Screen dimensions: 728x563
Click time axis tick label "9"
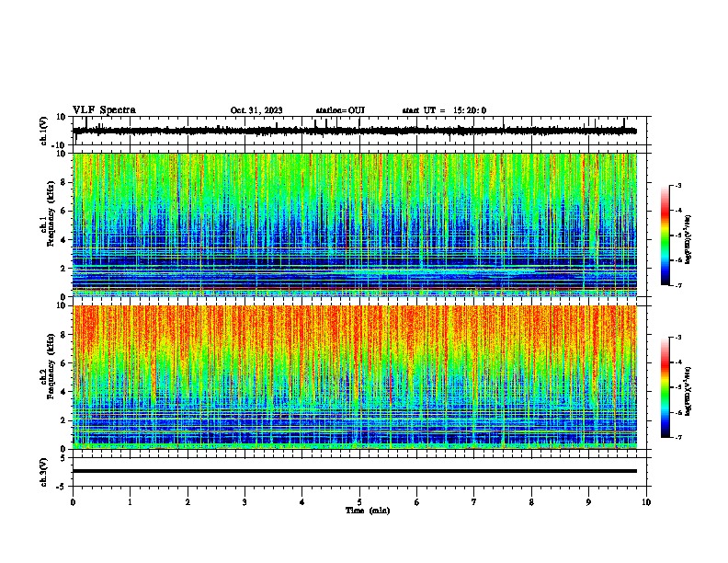coord(588,502)
